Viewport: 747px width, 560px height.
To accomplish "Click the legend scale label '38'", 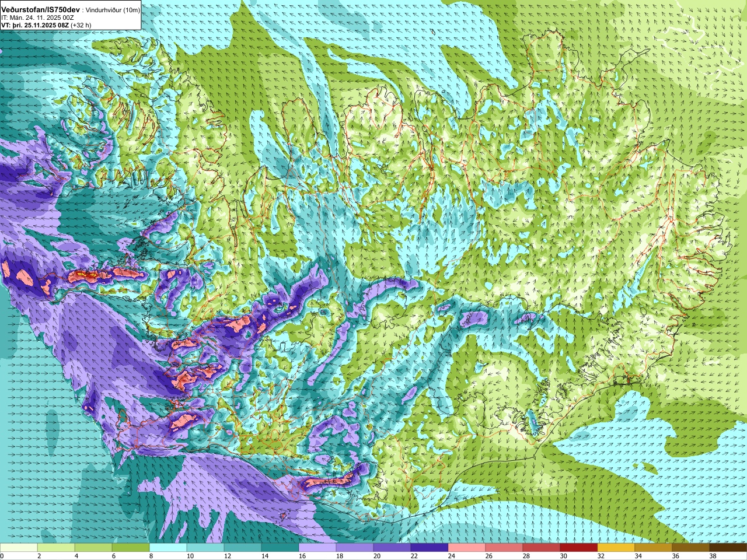I will click(x=713, y=556).
